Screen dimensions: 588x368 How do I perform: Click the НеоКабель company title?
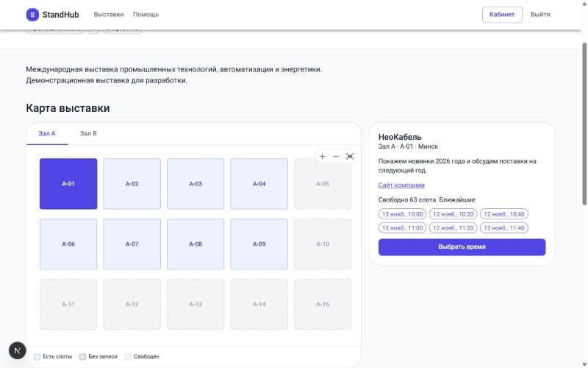pyautogui.click(x=400, y=137)
